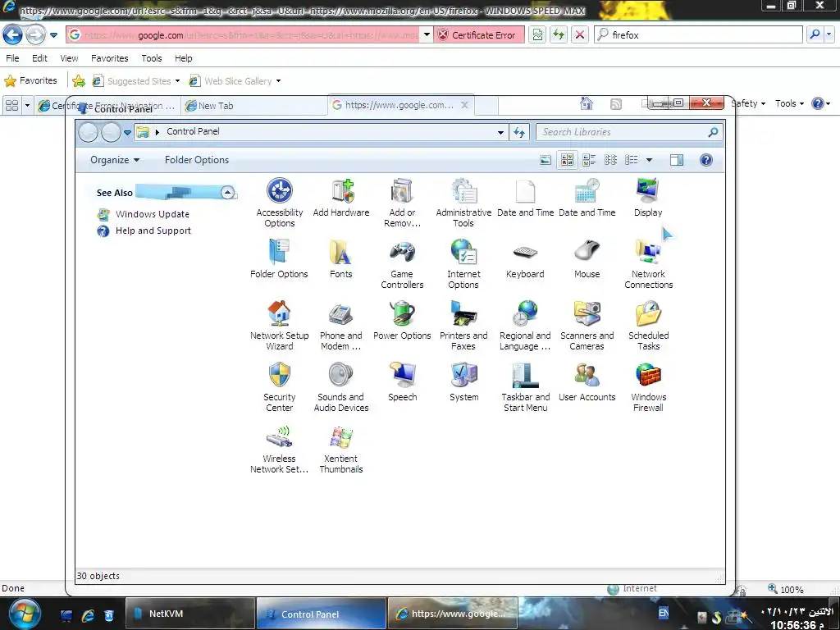The height and width of the screenshot is (630, 840).
Task: Refresh the Control Panel window
Action: (519, 132)
